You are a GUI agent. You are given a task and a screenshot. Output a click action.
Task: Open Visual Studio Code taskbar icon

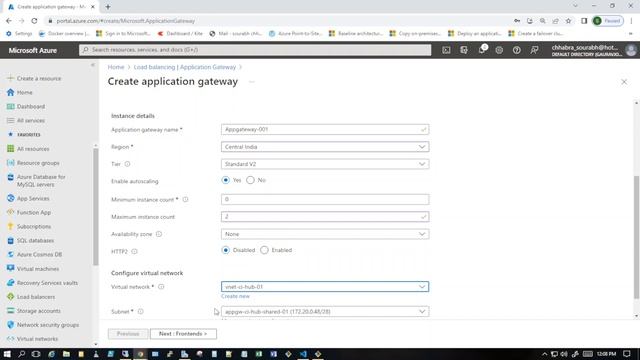coord(303,354)
